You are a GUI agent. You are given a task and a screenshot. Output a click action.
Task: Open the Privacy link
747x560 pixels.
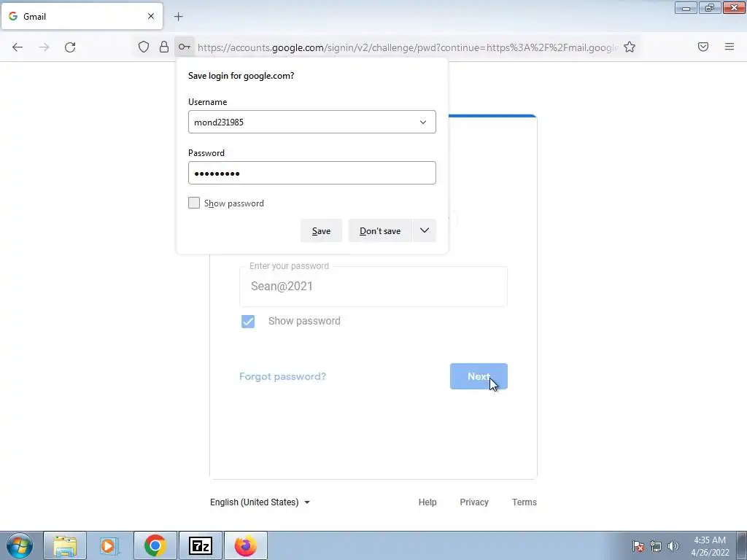pyautogui.click(x=474, y=502)
